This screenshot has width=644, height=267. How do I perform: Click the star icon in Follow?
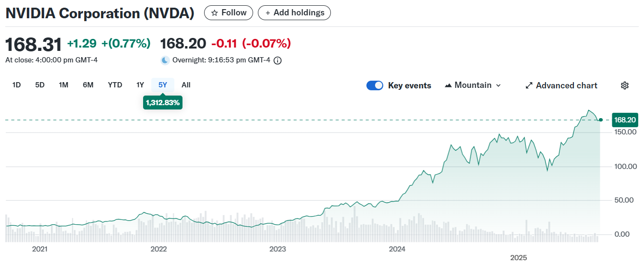coord(215,13)
